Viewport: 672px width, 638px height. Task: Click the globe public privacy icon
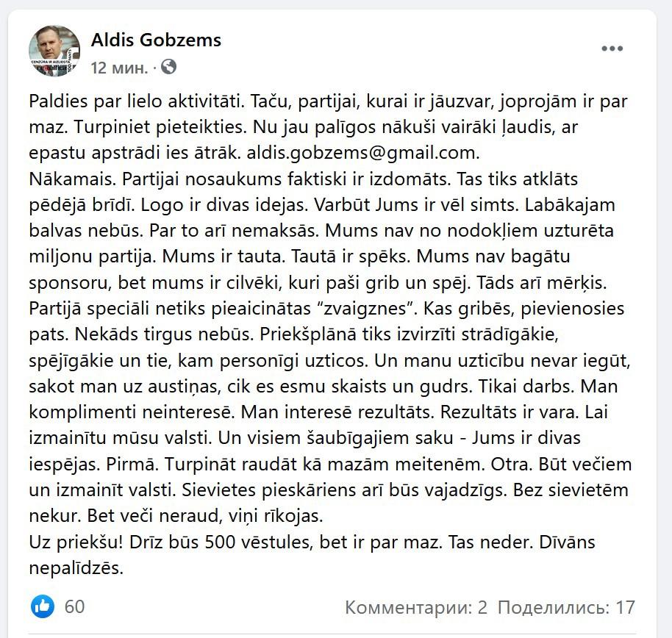(x=168, y=68)
